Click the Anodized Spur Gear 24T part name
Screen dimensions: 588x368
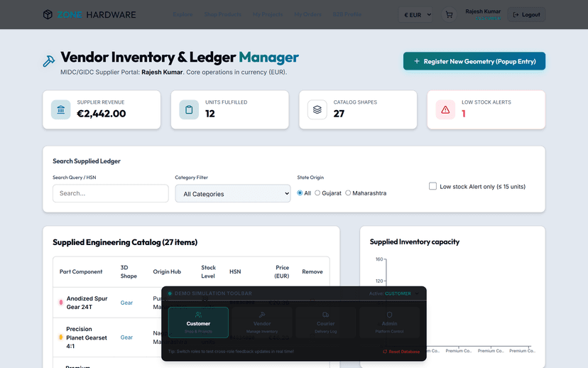pyautogui.click(x=87, y=303)
